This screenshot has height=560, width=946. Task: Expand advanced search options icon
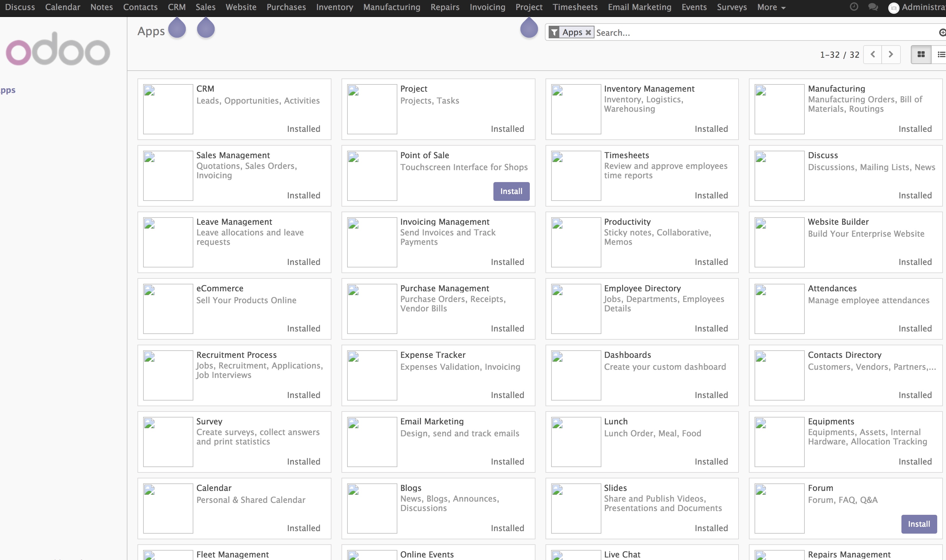(942, 33)
